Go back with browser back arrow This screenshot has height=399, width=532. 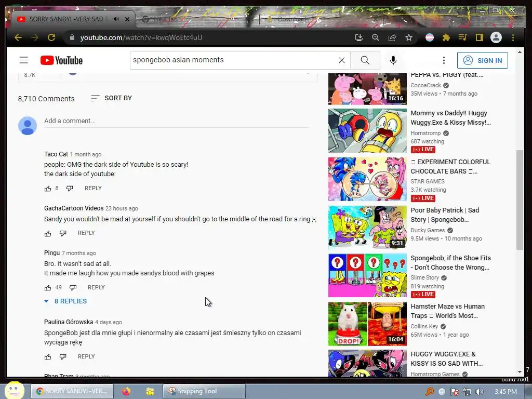18,37
